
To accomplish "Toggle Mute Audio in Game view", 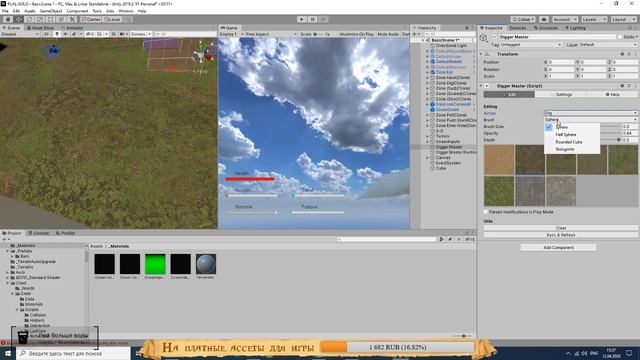I will (x=388, y=34).
